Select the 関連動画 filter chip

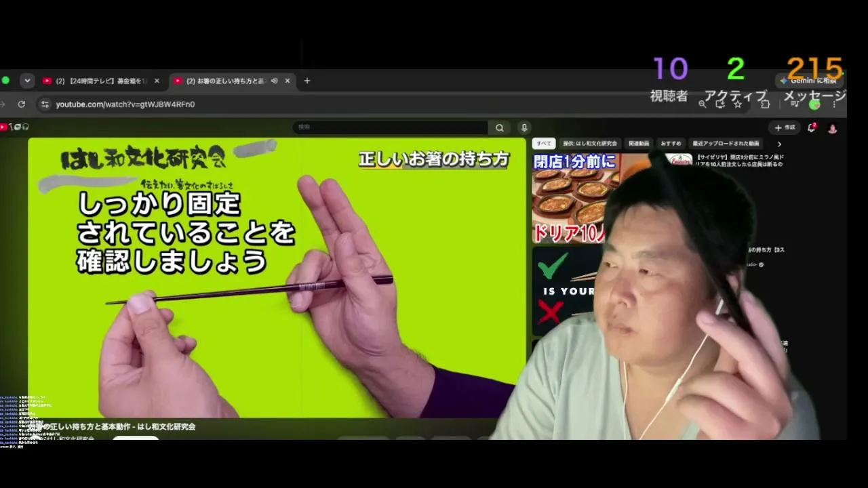point(639,144)
